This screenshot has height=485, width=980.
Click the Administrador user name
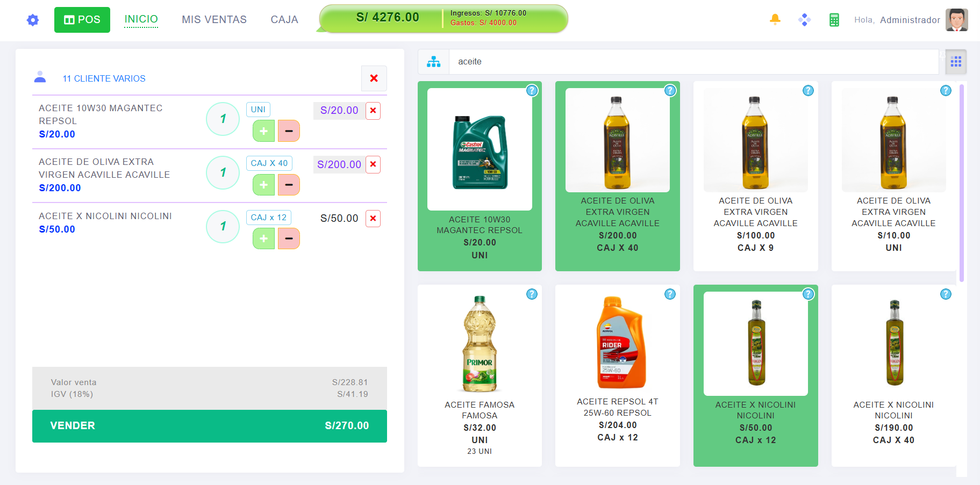(x=910, y=20)
